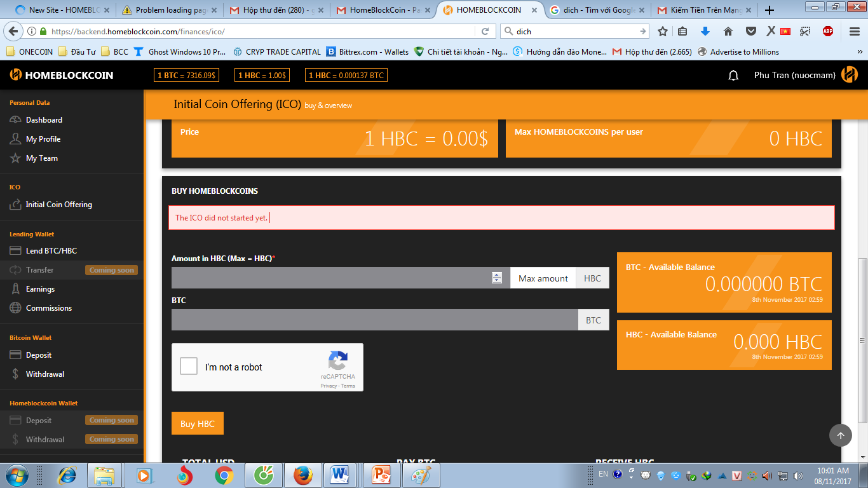Click the page vertical scrollbar thumb

point(862,340)
